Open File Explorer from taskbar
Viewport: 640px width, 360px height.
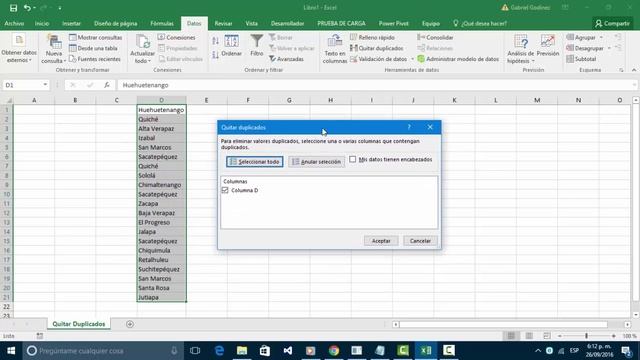(242, 351)
